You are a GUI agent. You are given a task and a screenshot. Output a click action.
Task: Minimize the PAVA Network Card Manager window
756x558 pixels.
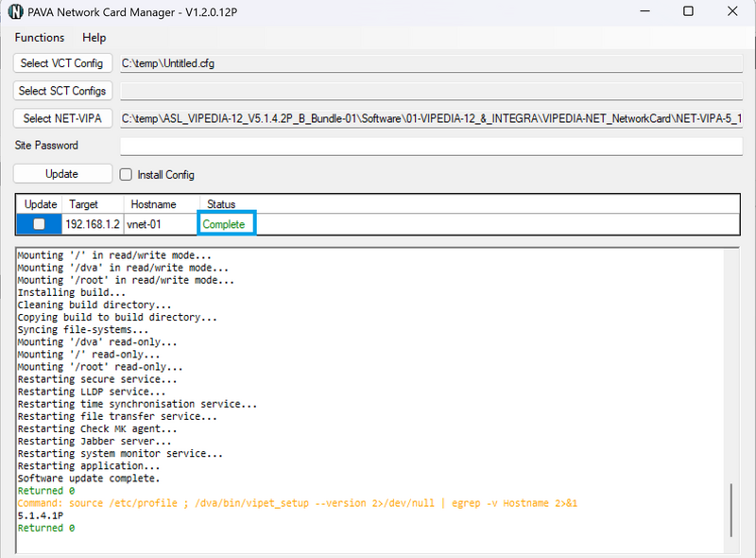coord(644,11)
